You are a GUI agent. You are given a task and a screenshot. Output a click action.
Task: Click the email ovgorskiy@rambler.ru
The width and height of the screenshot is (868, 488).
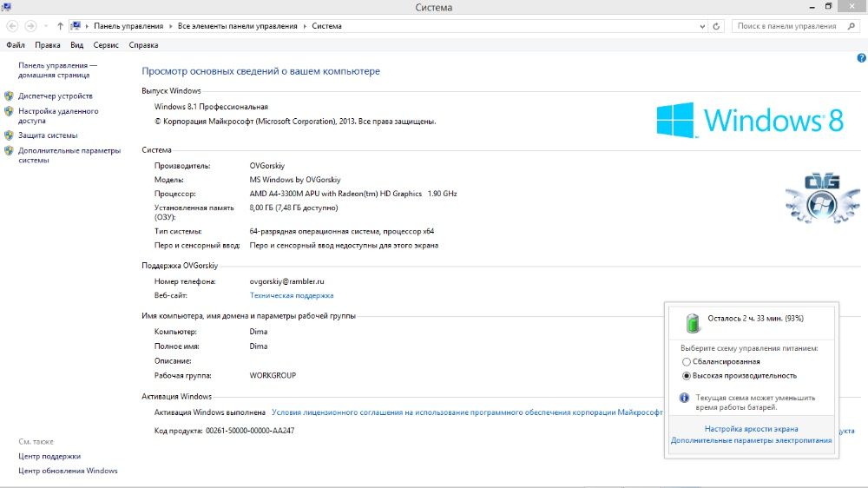tap(286, 281)
